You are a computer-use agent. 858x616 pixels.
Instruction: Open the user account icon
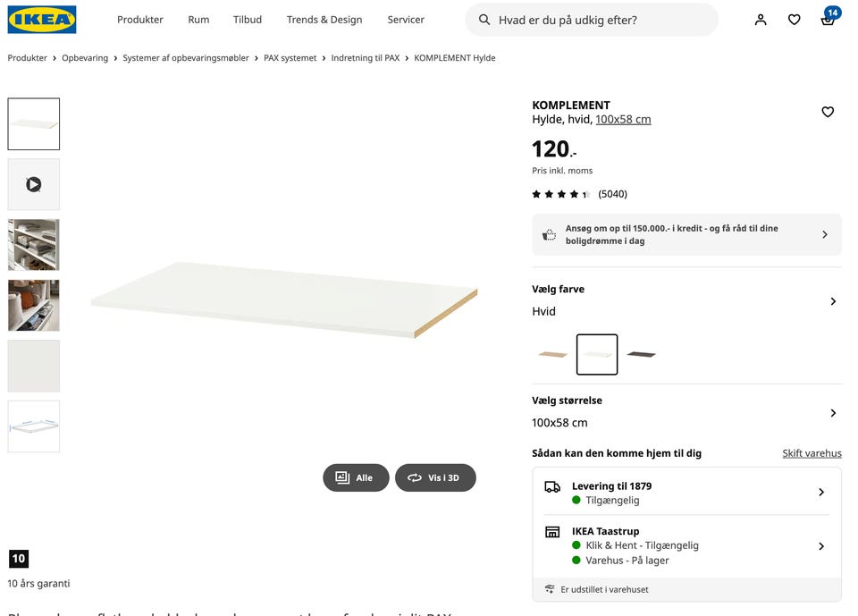[761, 20]
